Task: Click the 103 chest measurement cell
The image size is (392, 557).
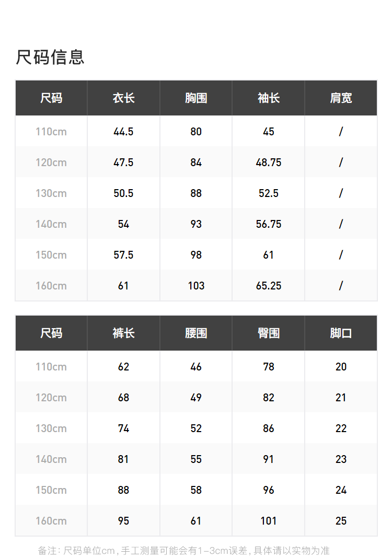Action: (196, 286)
